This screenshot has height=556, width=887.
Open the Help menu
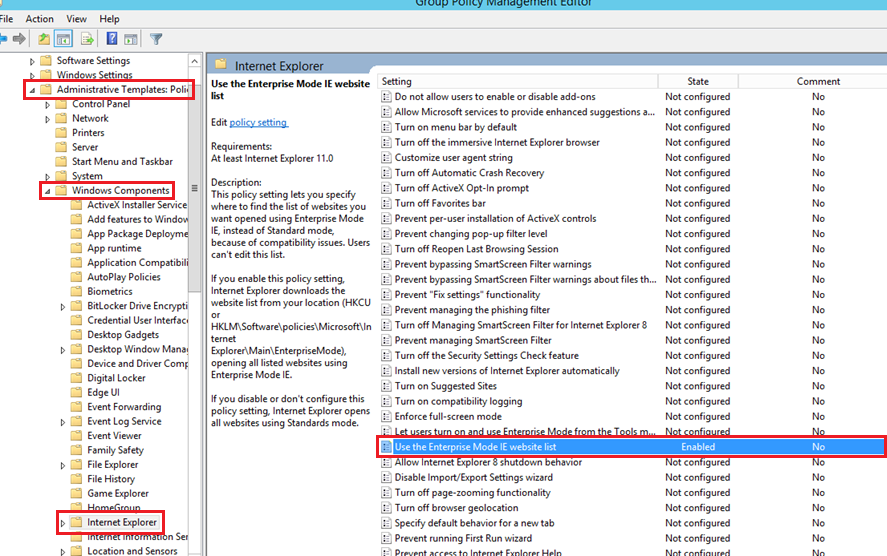pos(109,19)
